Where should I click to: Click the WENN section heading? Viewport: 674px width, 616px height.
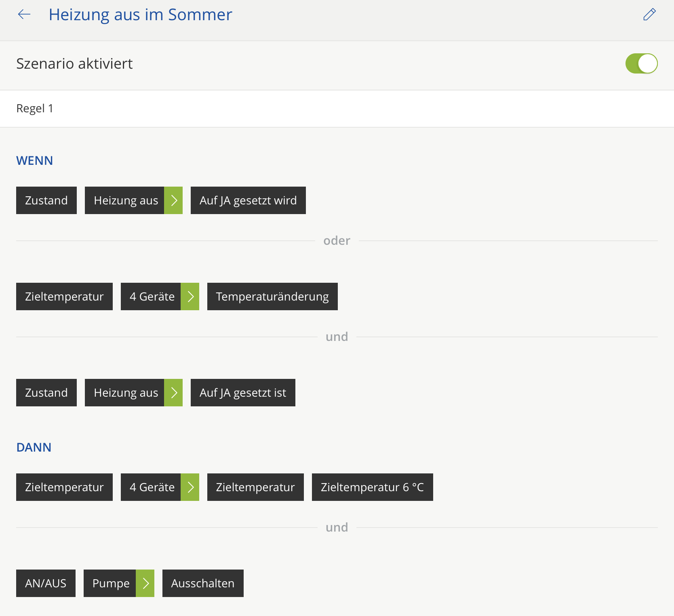click(x=35, y=161)
